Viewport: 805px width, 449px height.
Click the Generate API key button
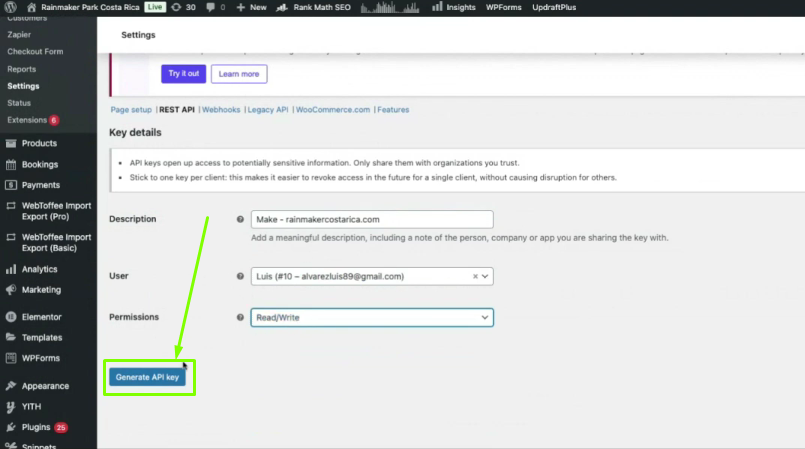[147, 377]
